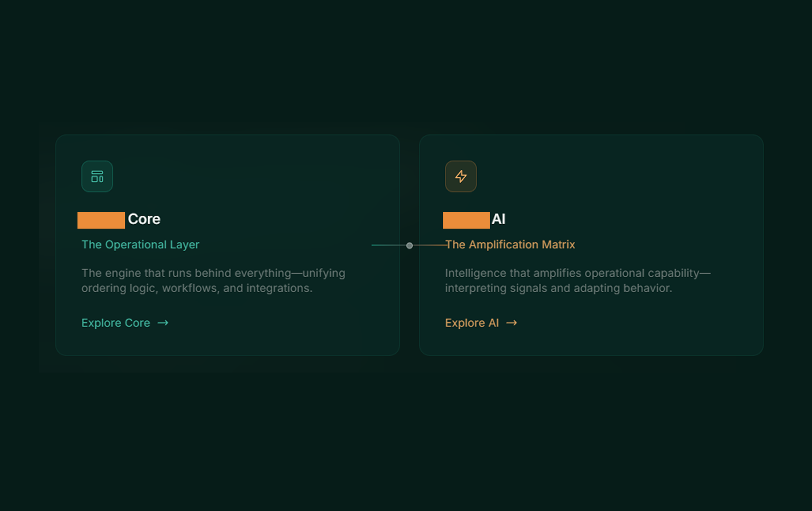Open the Explore AI link
The image size is (812, 511).
(x=472, y=323)
